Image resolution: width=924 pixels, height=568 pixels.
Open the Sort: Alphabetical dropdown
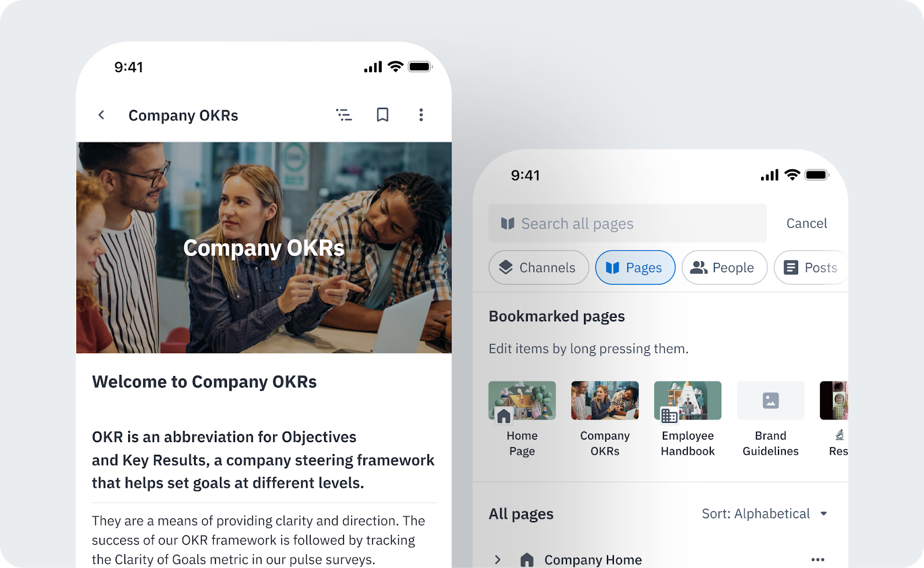pyautogui.click(x=765, y=514)
